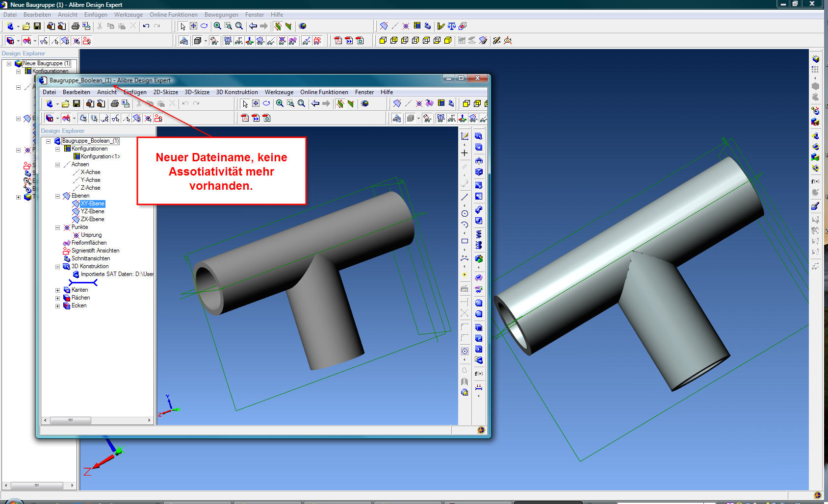Open 2D-Skizze menu in Baugruppe_Boolean window
Viewport: 828px width, 504px height.
(x=166, y=92)
